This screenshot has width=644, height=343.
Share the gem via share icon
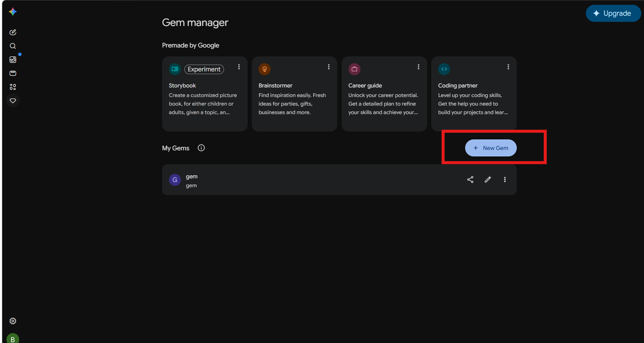coord(470,180)
